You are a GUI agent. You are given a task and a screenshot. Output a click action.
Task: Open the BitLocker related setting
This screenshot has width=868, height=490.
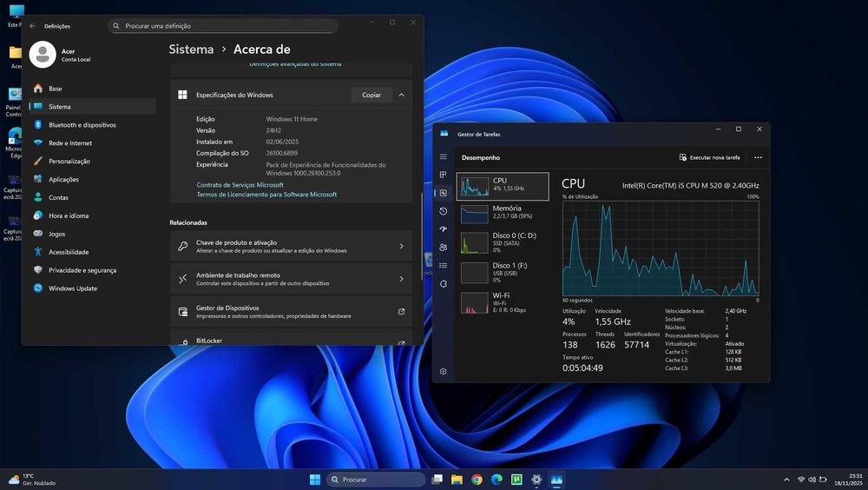(291, 338)
